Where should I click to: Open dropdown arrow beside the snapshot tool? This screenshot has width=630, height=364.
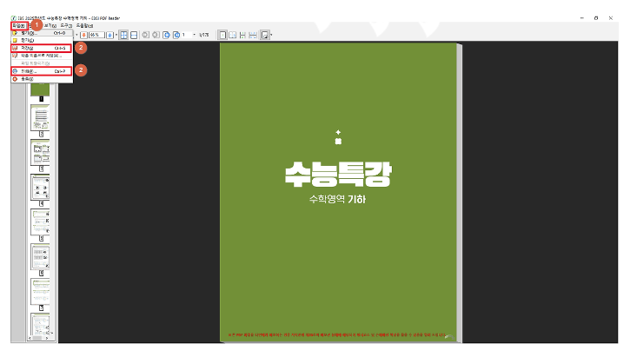click(x=272, y=35)
